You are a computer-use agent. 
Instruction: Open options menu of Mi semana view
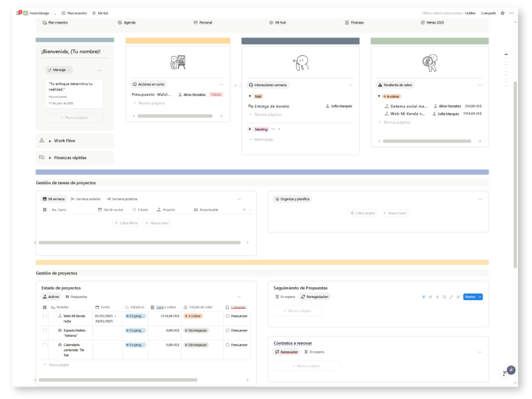point(239,199)
